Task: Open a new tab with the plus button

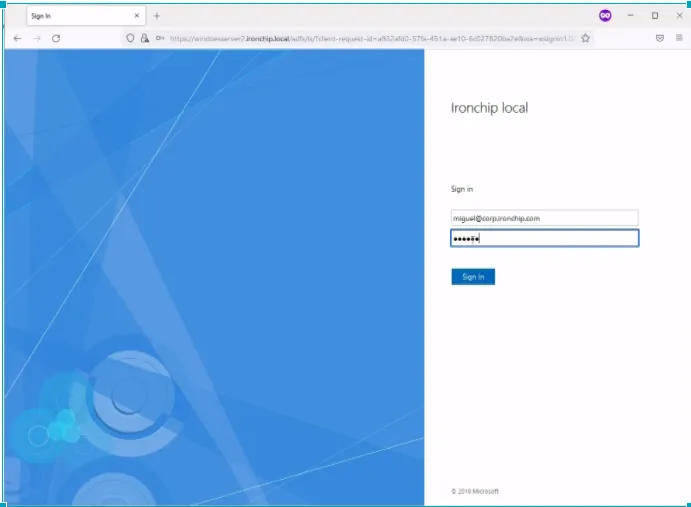Action: coord(156,16)
